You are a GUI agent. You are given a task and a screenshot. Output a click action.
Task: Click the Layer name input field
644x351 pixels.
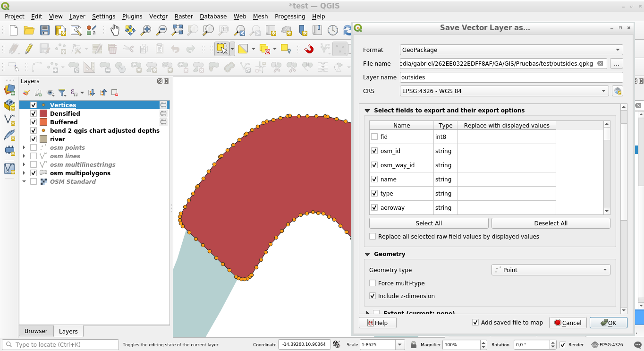[511, 77]
